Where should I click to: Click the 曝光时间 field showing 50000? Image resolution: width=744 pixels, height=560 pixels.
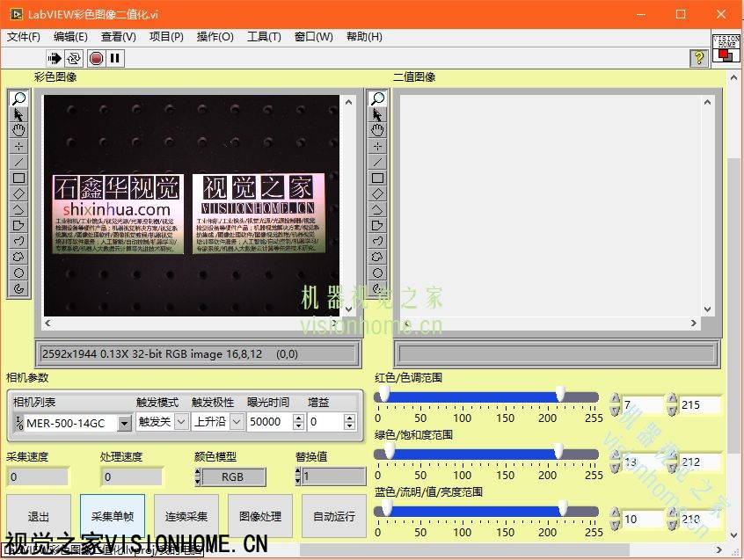tap(270, 422)
